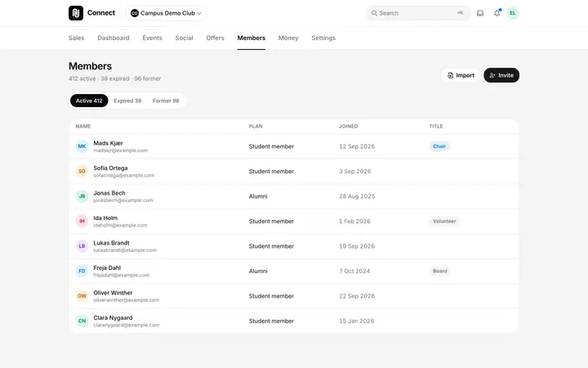The width and height of the screenshot is (588, 368).
Task: Open Mads Kjær member name
Action: click(x=108, y=143)
